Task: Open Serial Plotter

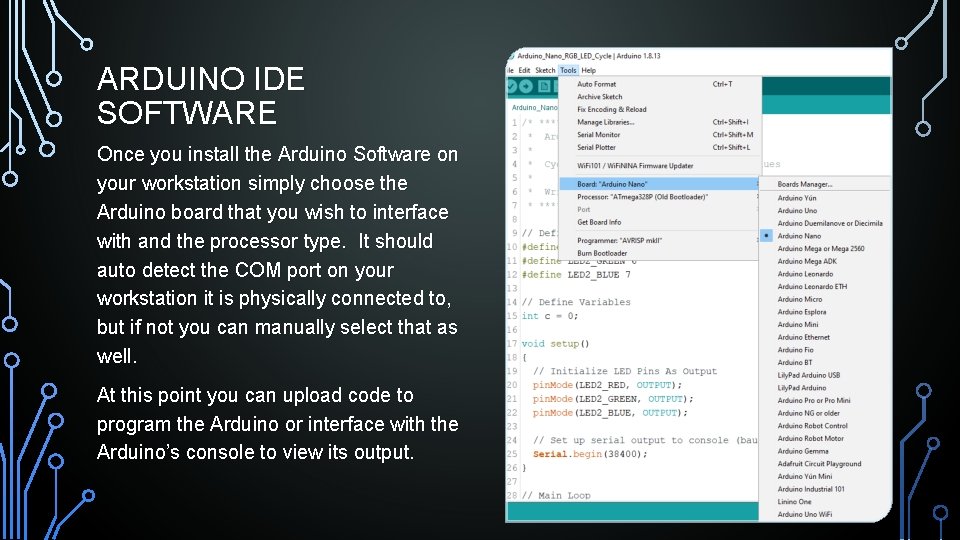Action: [x=660, y=148]
